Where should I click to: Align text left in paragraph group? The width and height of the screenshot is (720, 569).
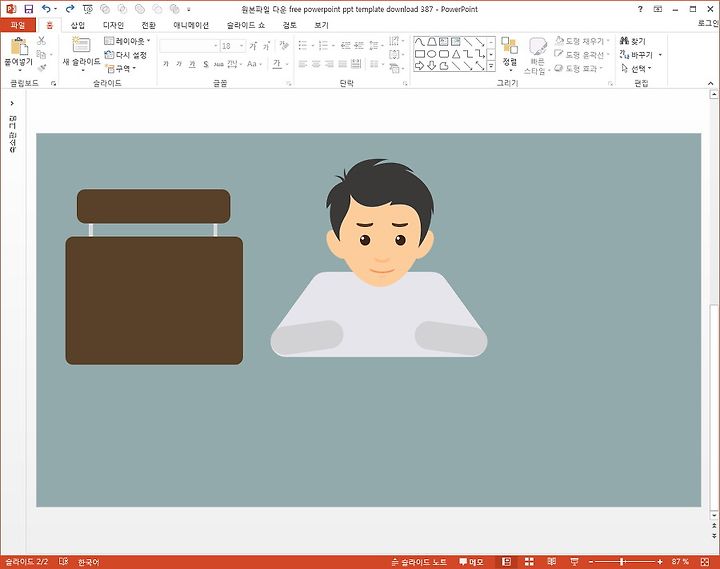(303, 64)
